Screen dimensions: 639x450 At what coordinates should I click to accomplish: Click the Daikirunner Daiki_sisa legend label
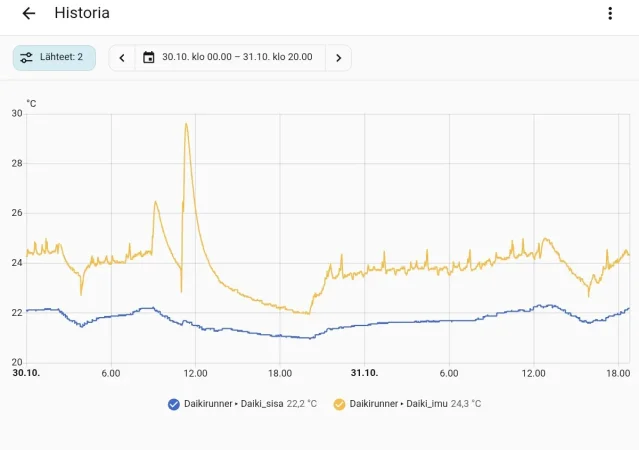click(234, 404)
